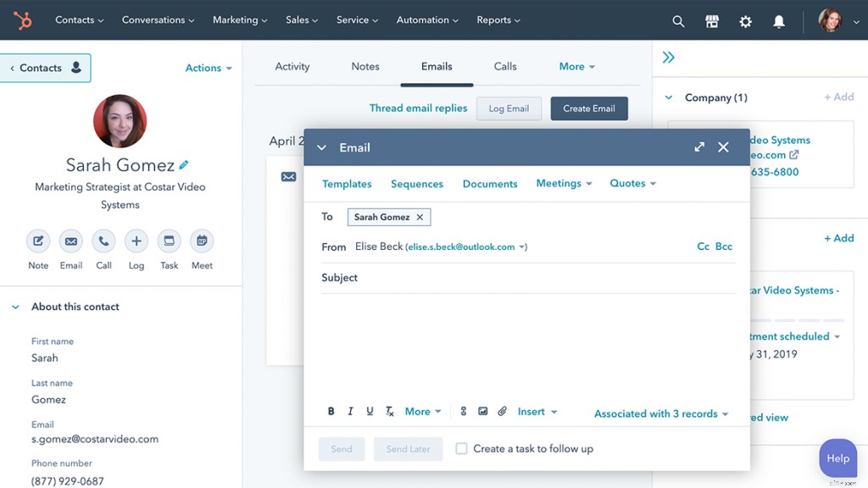Click the Create Email button
This screenshot has width=868, height=488.
(x=588, y=108)
